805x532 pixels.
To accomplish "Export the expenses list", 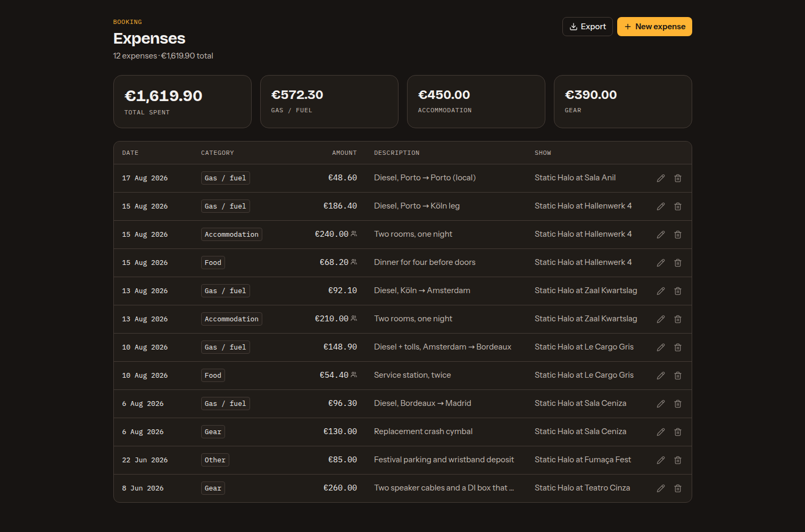I will pos(587,27).
